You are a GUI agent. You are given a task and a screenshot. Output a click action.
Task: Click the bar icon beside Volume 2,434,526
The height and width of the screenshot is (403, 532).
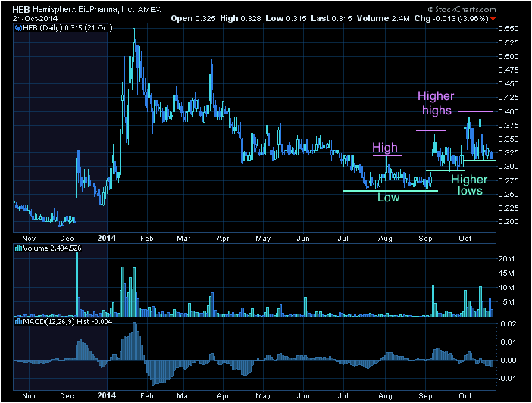[x=19, y=248]
